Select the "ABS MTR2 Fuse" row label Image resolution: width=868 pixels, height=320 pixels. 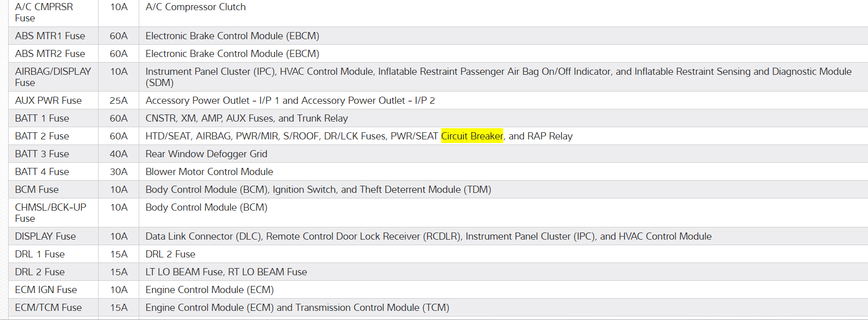coord(50,53)
